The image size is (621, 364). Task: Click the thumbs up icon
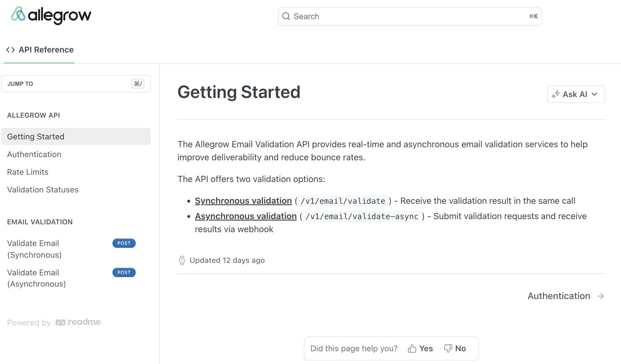coord(412,348)
